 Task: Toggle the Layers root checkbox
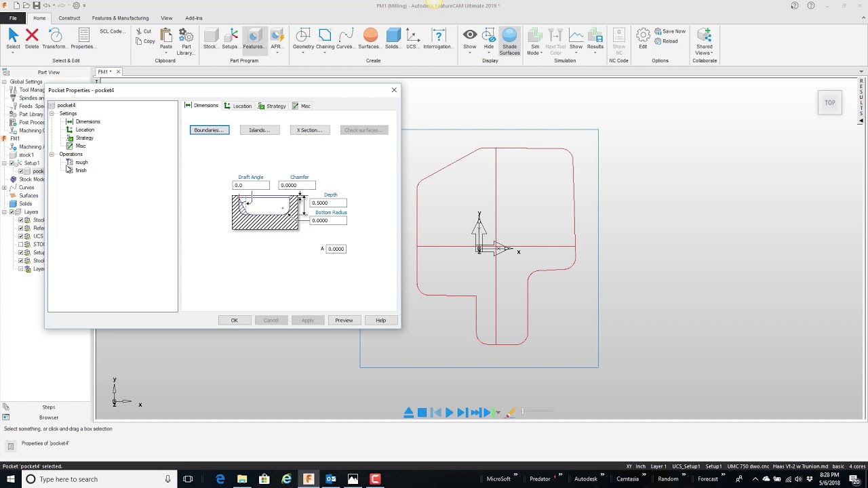[12, 212]
